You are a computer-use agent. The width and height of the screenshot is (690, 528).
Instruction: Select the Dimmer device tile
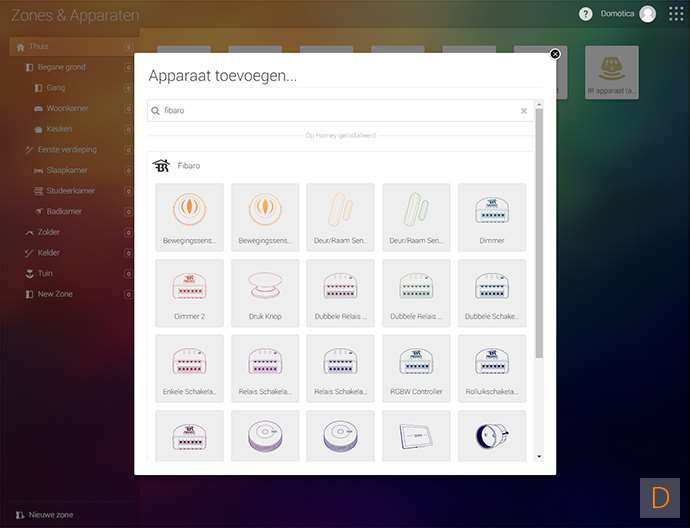pyautogui.click(x=492, y=217)
